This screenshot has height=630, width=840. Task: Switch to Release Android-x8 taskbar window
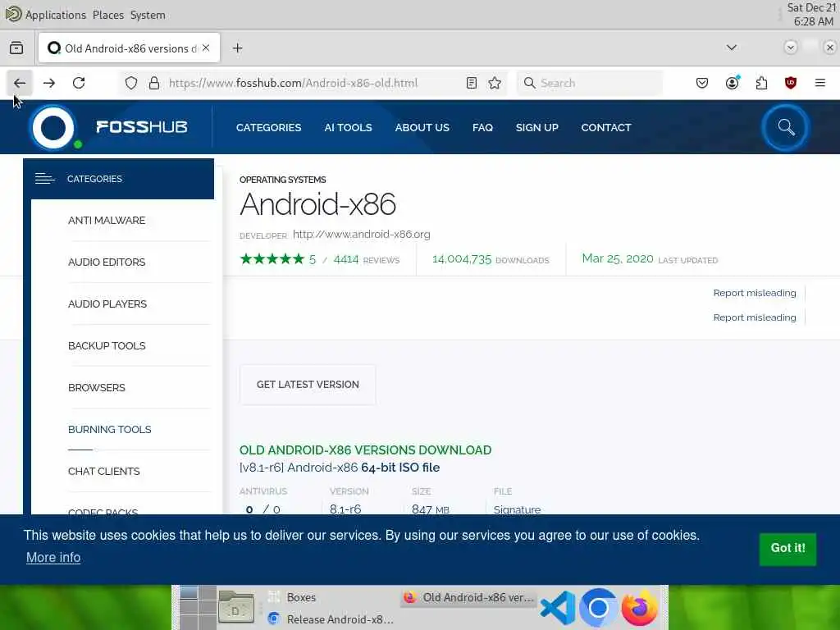click(331, 619)
